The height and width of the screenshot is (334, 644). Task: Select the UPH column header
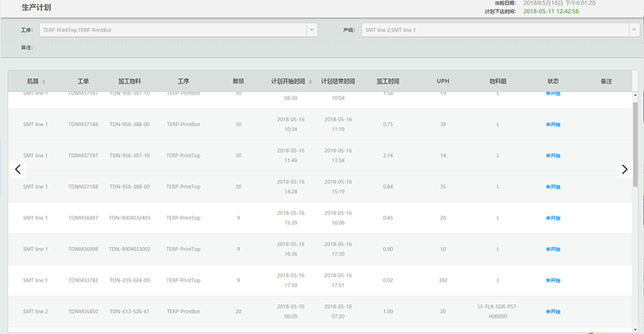point(443,81)
